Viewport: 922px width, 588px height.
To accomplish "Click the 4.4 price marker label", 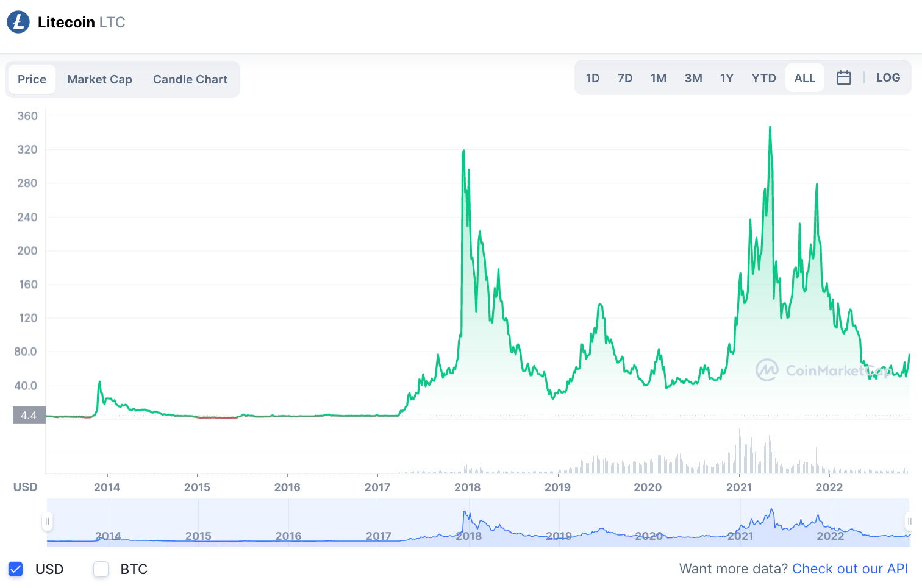I will [x=29, y=416].
